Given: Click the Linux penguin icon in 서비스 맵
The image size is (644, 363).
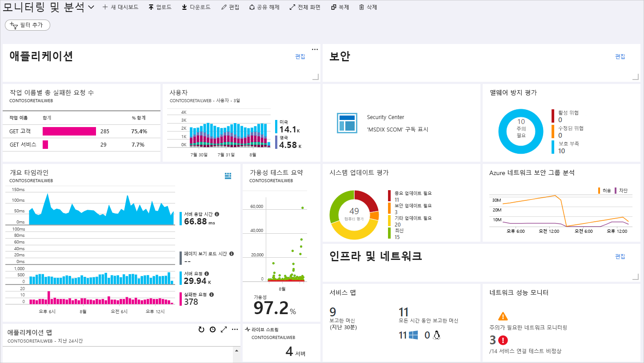Looking at the screenshot, I should (436, 335).
